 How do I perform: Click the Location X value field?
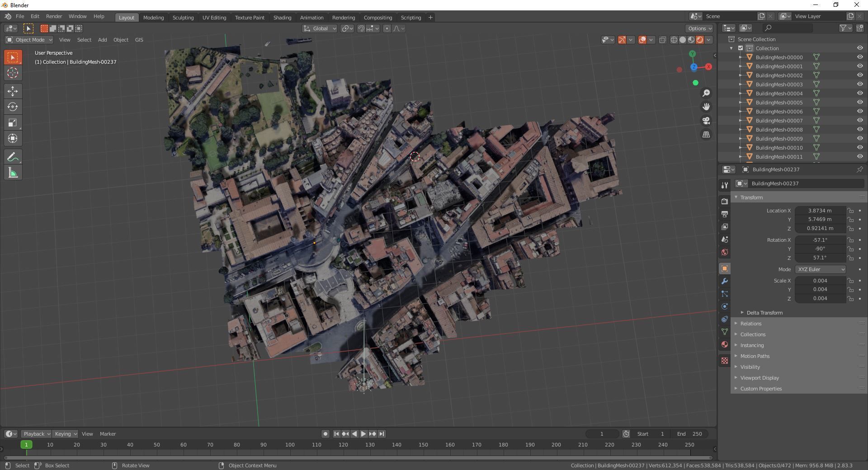[x=820, y=211]
